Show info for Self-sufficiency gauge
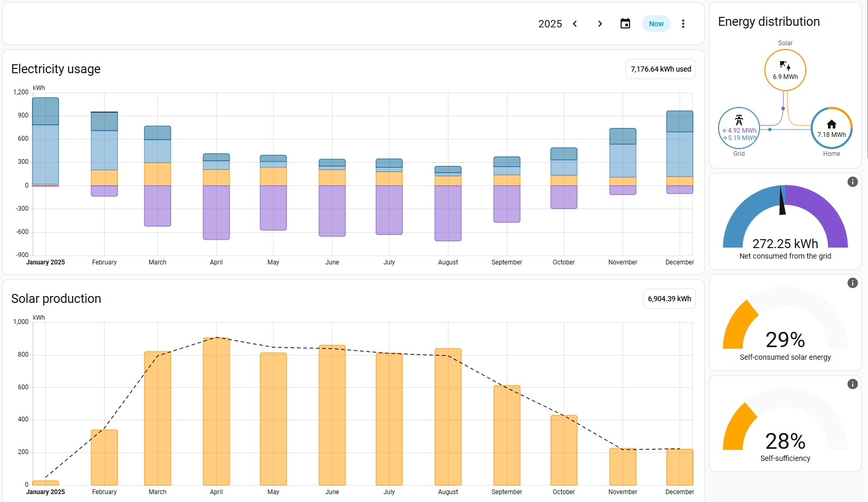 click(x=852, y=384)
